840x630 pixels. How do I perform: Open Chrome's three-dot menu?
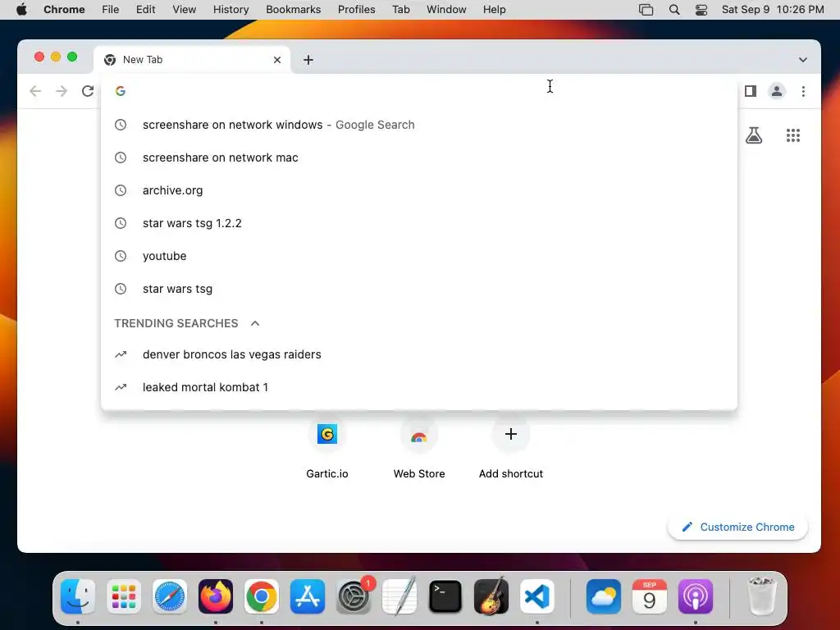(803, 91)
